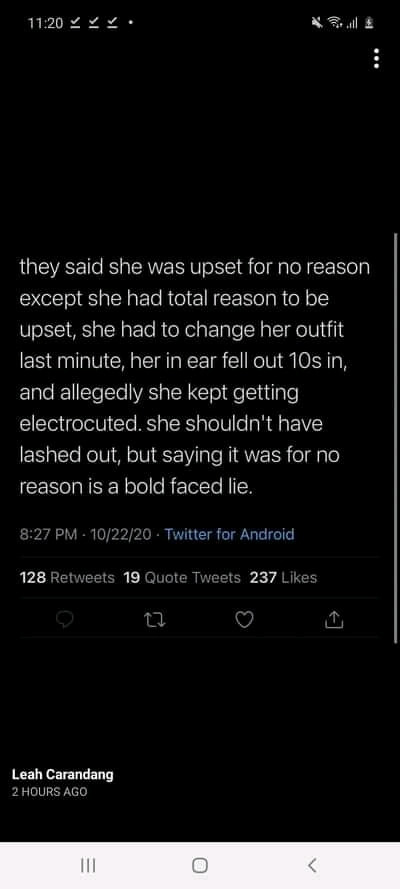This screenshot has width=400, height=889.
Task: Tap the Android home button
Action: tap(199, 865)
